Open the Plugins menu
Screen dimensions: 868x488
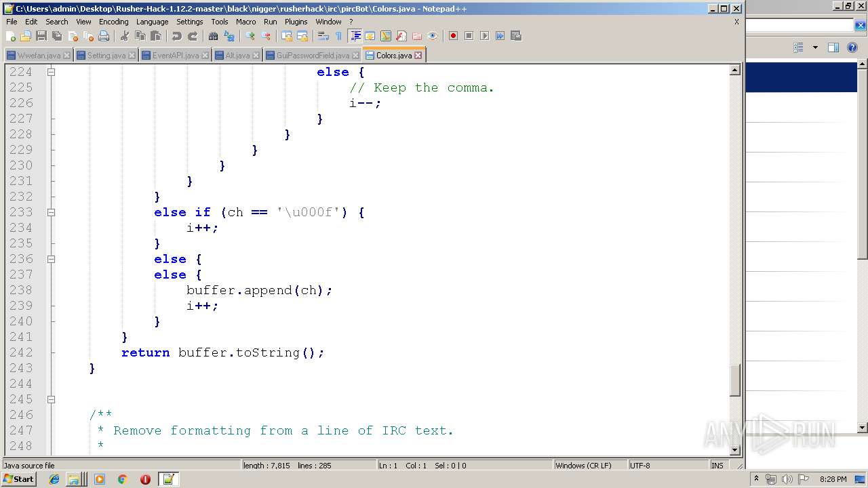click(296, 22)
